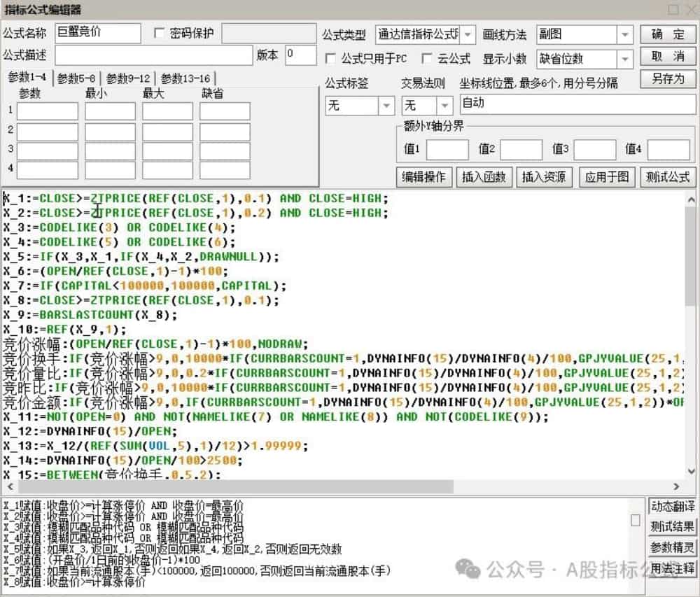Click the code line X_9:=BARSLASTCOUNT(X_8)

pyautogui.click(x=90, y=315)
